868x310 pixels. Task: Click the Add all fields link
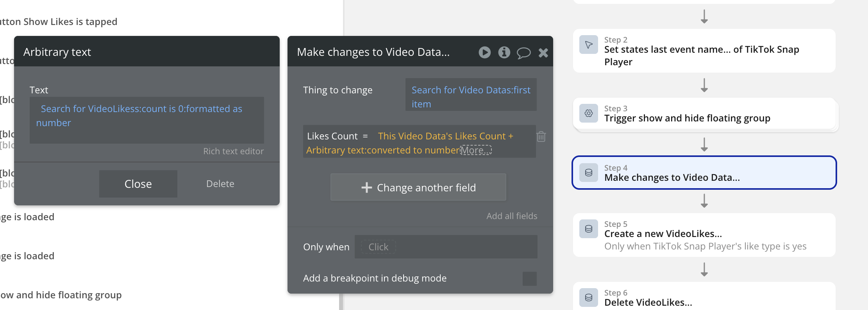(511, 216)
